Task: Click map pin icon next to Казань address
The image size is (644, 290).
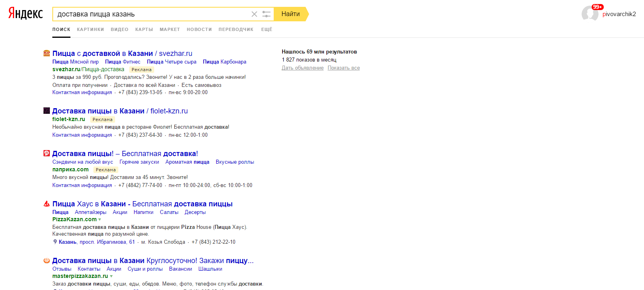Action: click(55, 242)
